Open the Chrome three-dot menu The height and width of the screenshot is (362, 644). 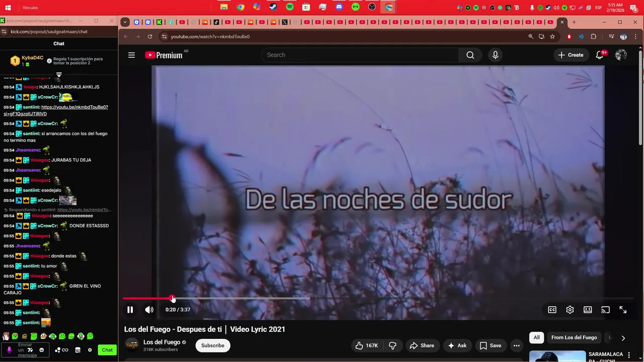pos(636,37)
